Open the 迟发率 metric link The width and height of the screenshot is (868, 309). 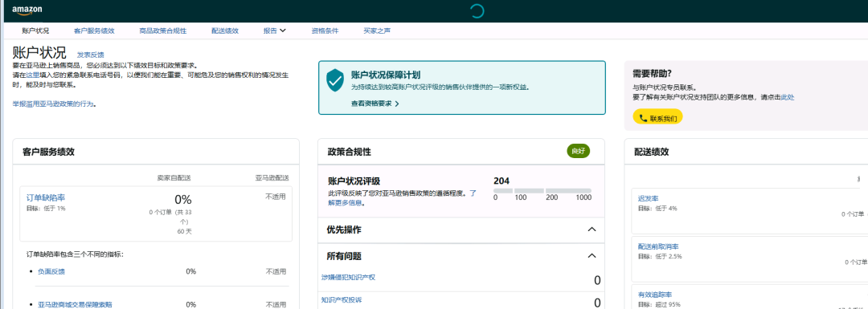648,198
